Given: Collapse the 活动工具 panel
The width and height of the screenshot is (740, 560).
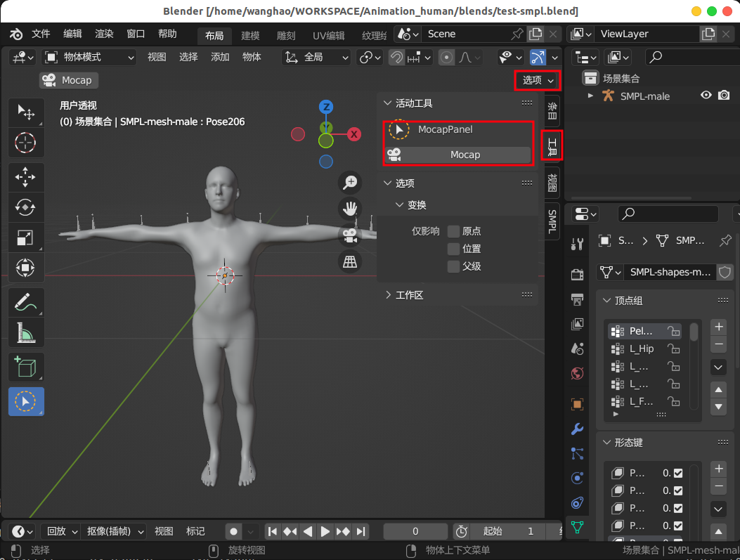Looking at the screenshot, I should coord(387,103).
